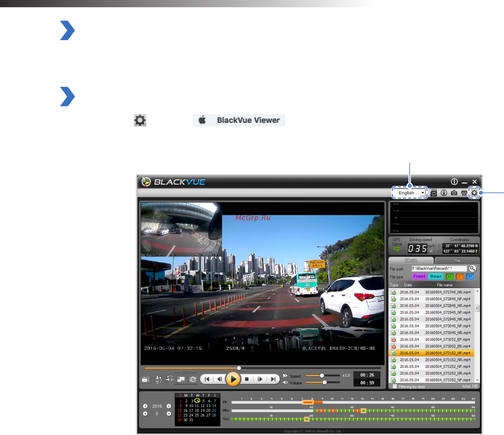Toggle the 2CH picture-in-picture icon

click(x=181, y=379)
